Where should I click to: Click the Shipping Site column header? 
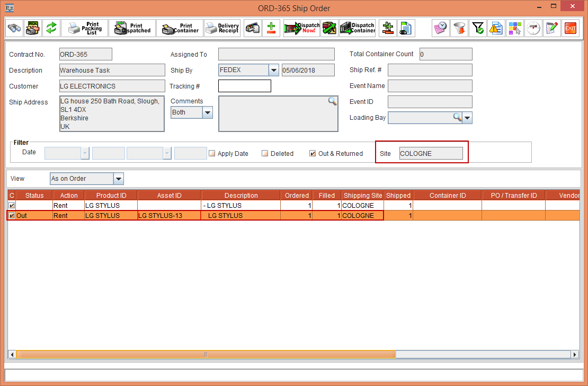362,195
